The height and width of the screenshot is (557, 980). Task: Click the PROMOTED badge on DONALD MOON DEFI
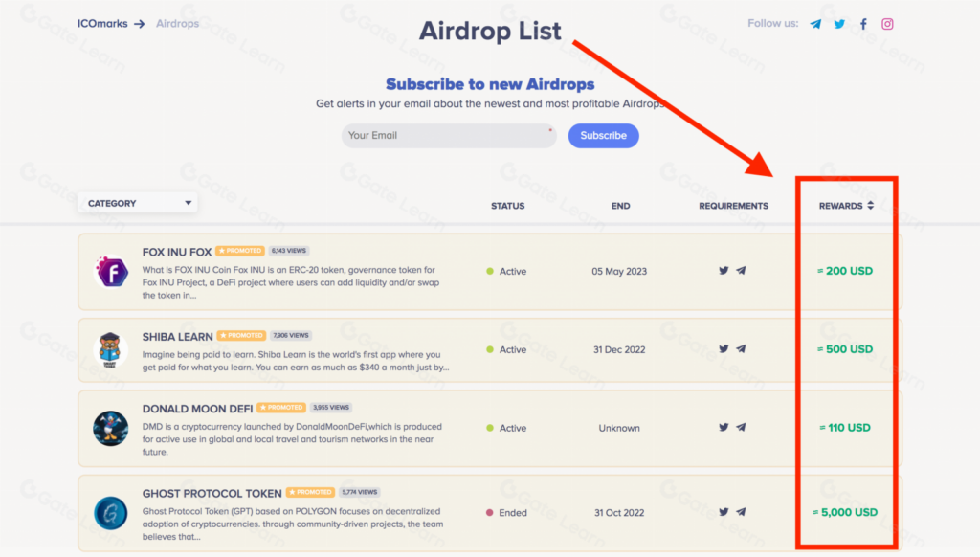[x=281, y=407]
